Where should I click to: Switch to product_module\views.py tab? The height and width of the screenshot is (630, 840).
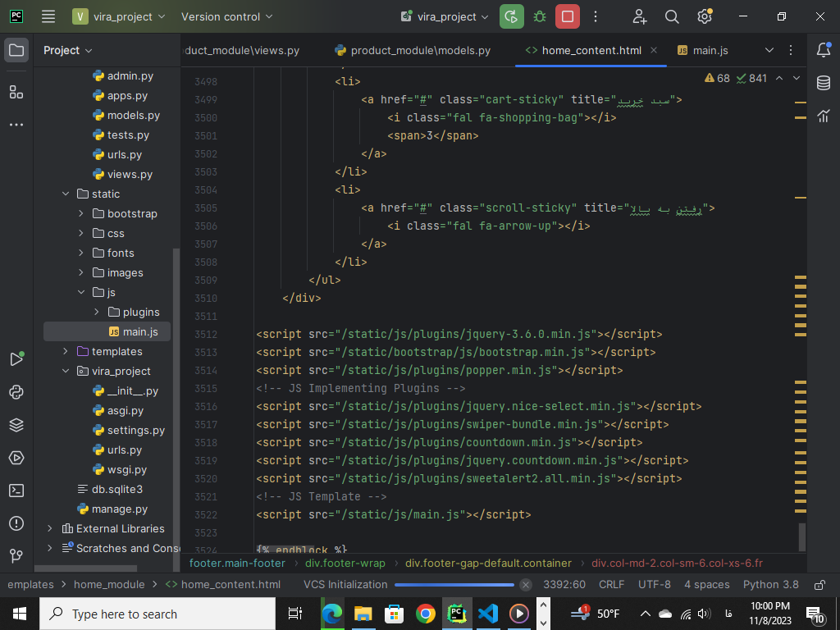click(243, 50)
